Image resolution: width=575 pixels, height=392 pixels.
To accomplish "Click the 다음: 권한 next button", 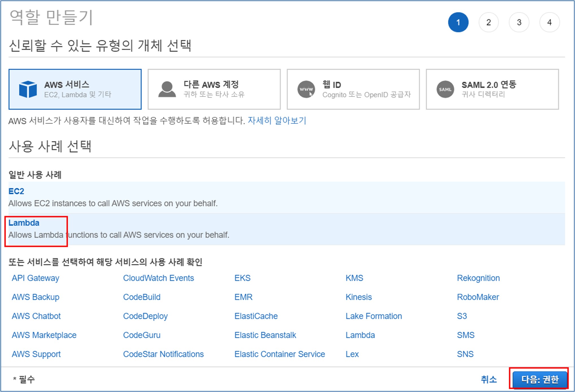I will click(539, 379).
